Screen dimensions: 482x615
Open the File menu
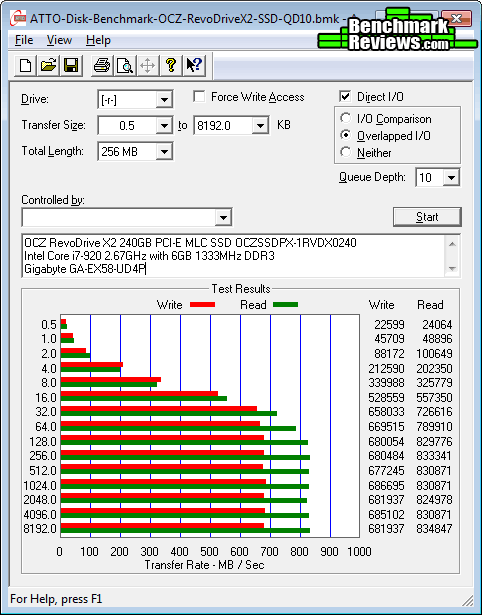[24, 40]
